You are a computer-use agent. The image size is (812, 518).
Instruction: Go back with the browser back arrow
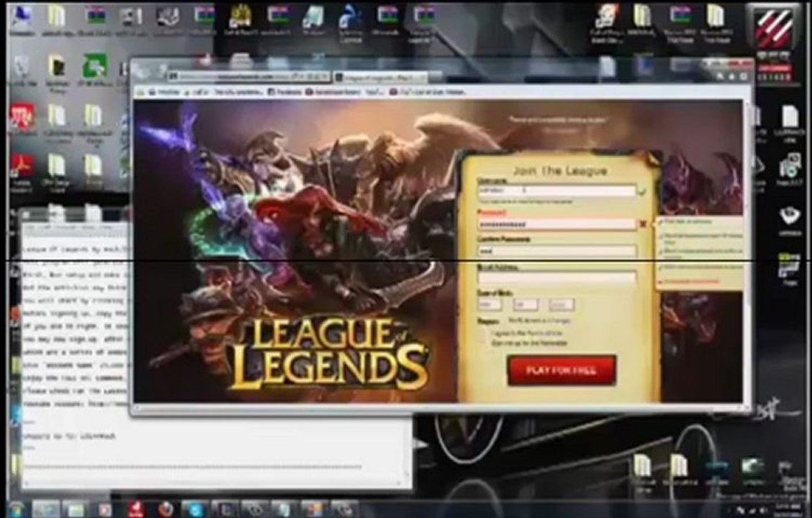point(143,73)
